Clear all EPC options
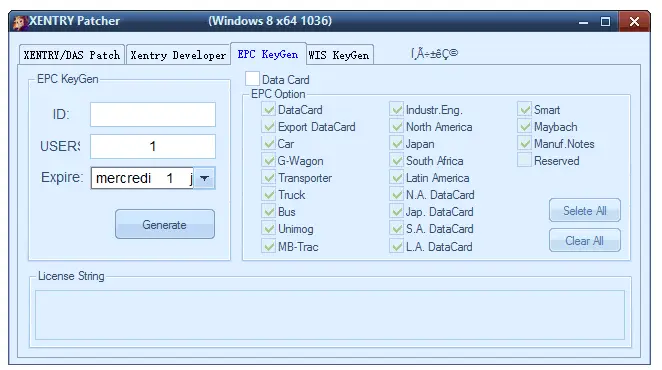This screenshot has width=662, height=370. pyautogui.click(x=585, y=240)
